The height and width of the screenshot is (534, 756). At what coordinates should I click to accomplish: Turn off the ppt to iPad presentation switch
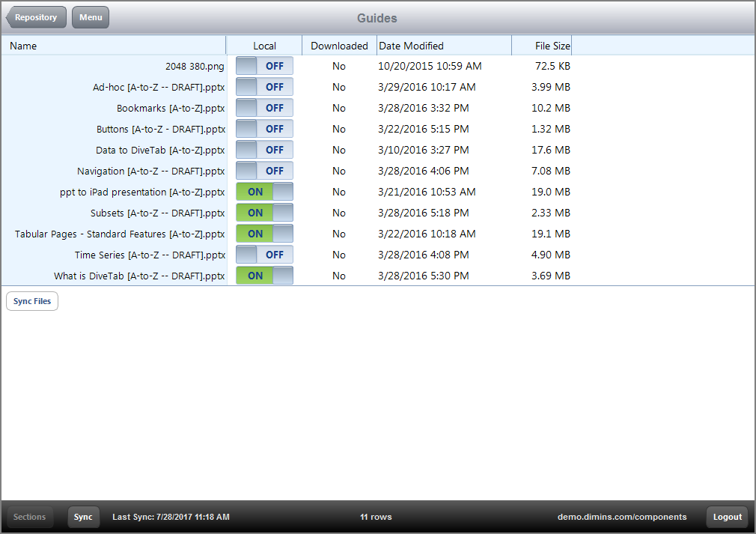pos(266,192)
